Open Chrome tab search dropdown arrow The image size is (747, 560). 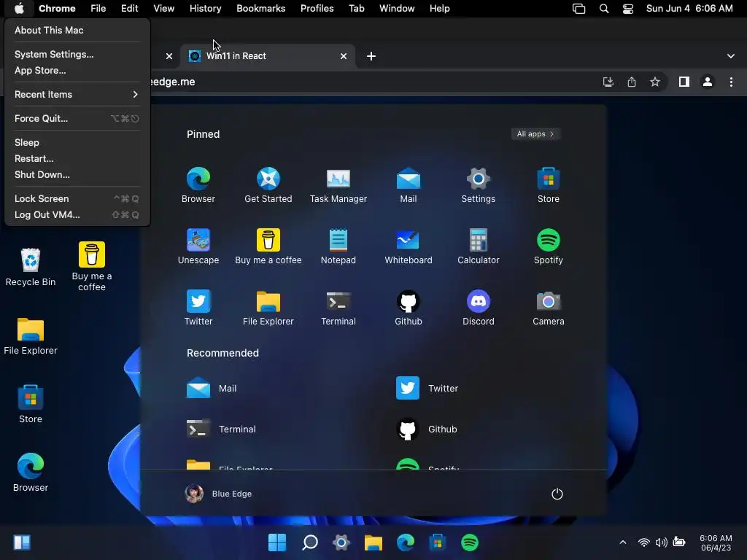pos(730,56)
